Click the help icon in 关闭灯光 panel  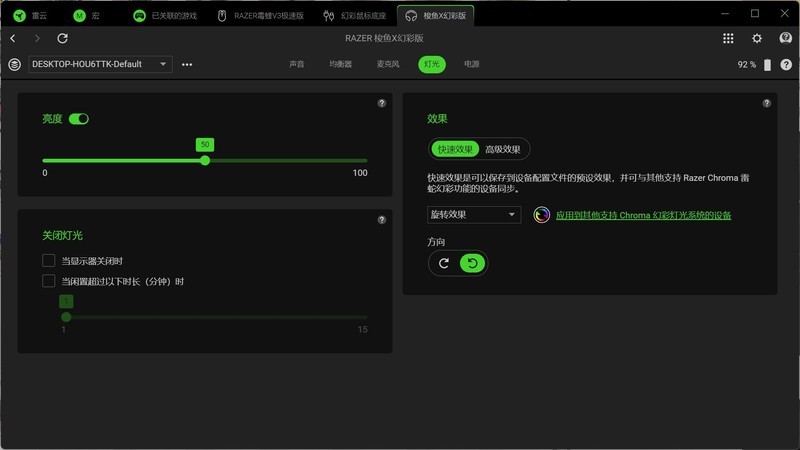point(382,220)
